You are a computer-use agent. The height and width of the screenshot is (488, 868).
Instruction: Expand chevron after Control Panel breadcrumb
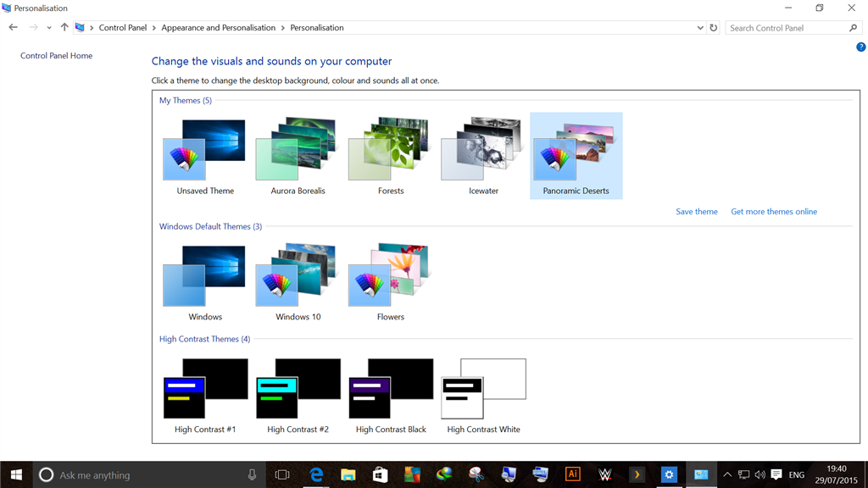point(154,28)
